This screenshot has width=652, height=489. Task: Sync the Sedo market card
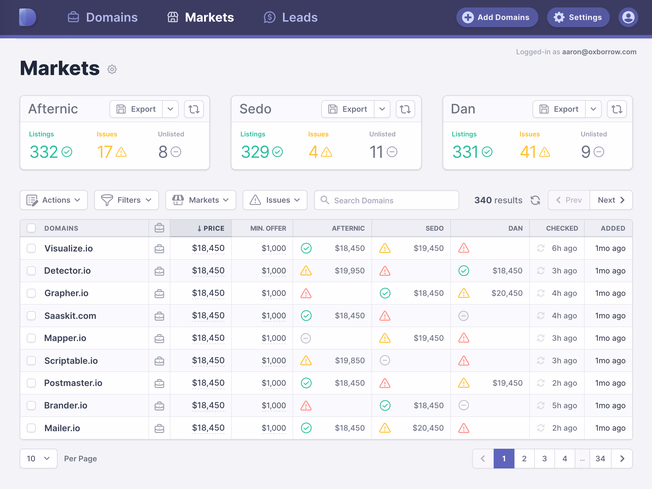point(405,109)
